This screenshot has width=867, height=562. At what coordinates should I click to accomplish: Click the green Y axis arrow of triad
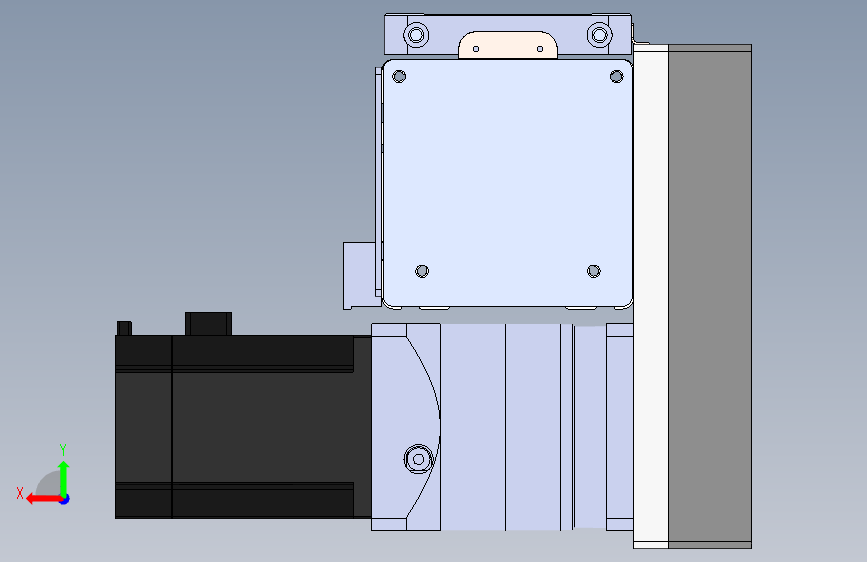click(x=64, y=478)
